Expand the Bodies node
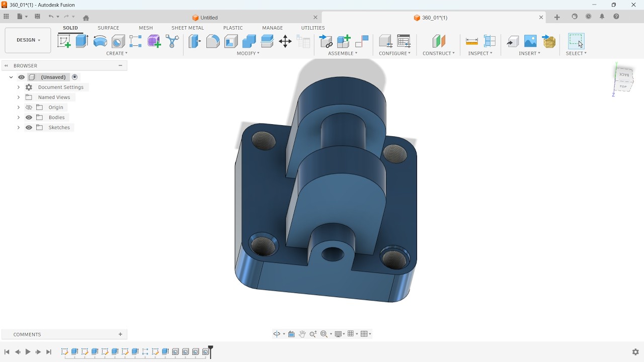 [x=19, y=117]
